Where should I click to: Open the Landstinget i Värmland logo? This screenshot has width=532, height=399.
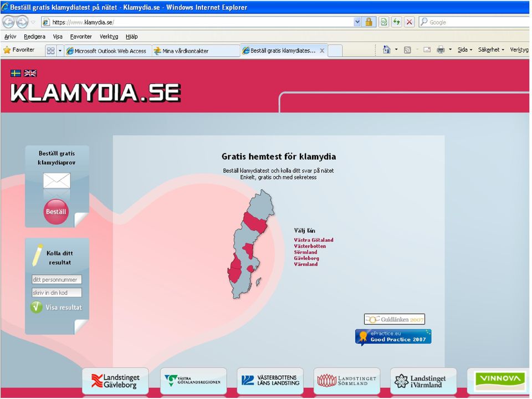pyautogui.click(x=423, y=381)
